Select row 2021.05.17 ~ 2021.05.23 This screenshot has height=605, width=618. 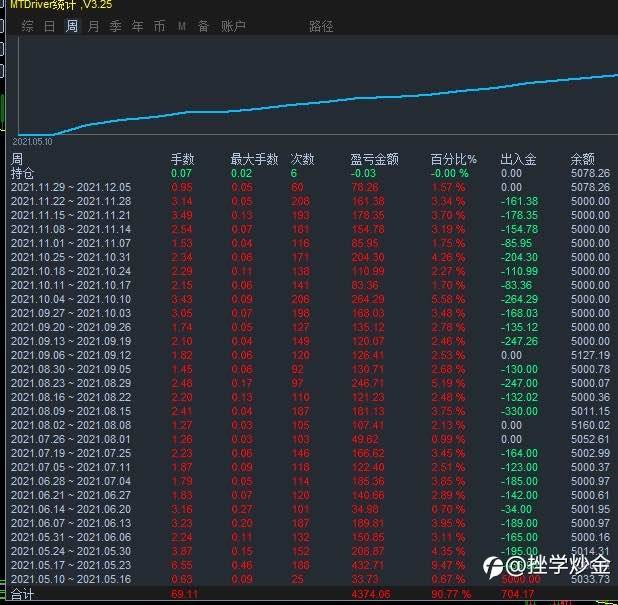point(310,565)
